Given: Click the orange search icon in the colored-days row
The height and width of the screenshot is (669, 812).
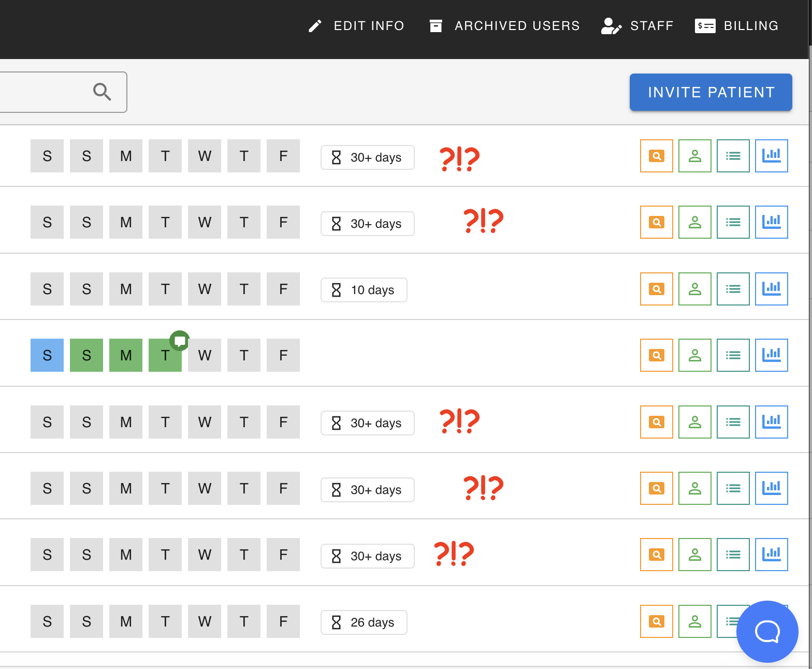Looking at the screenshot, I should coord(657,355).
